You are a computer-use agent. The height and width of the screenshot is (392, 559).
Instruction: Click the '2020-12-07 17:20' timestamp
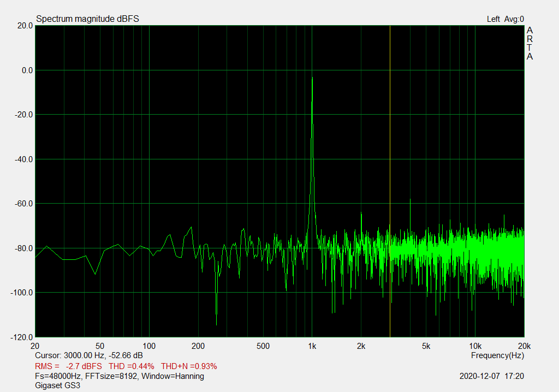pyautogui.click(x=492, y=376)
